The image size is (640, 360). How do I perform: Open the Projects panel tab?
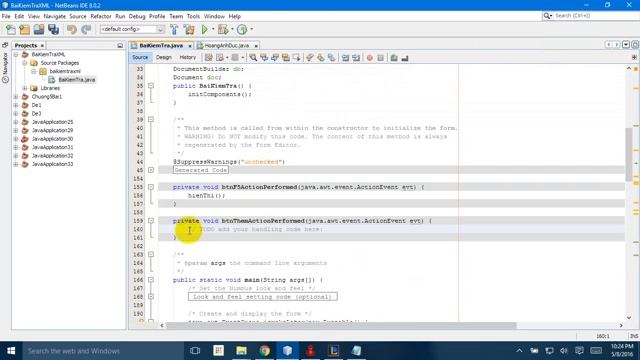(x=26, y=46)
